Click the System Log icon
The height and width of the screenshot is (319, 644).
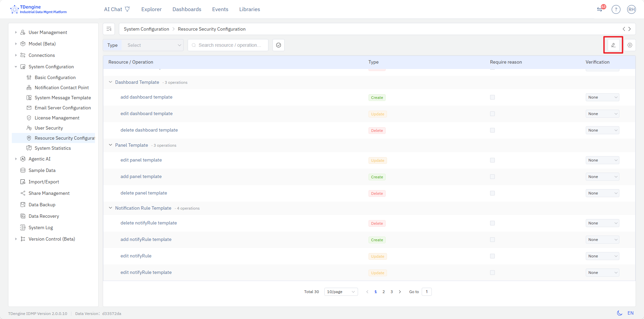coord(23,227)
